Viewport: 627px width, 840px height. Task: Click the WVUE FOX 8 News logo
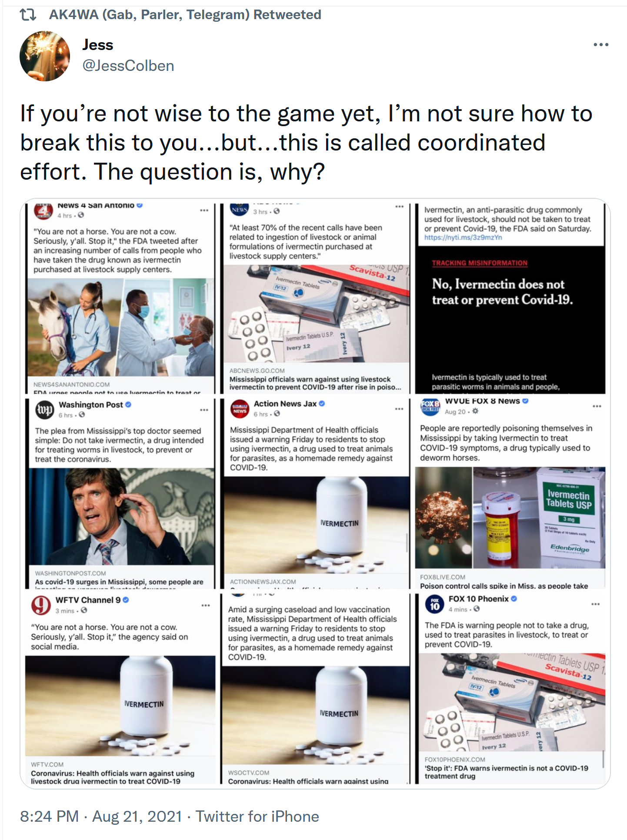(430, 406)
